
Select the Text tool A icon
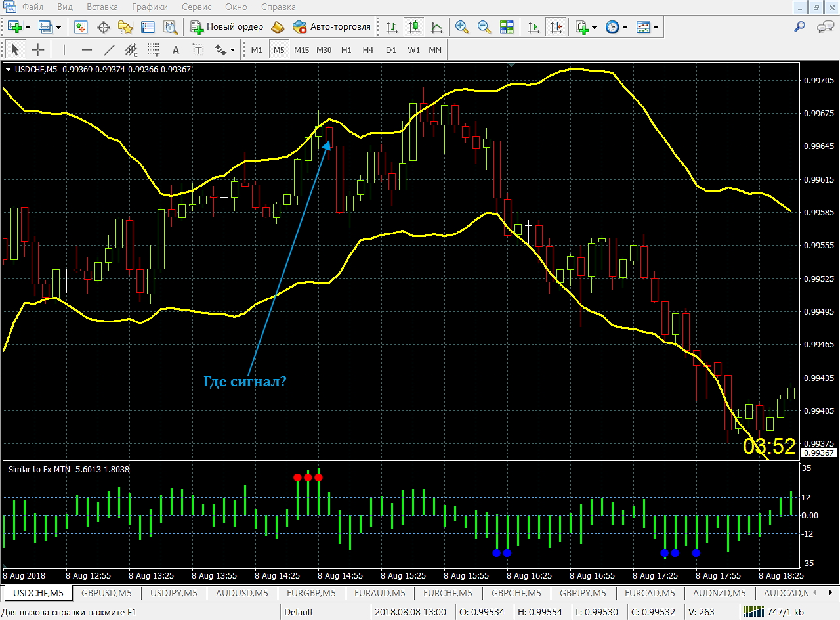tap(175, 49)
